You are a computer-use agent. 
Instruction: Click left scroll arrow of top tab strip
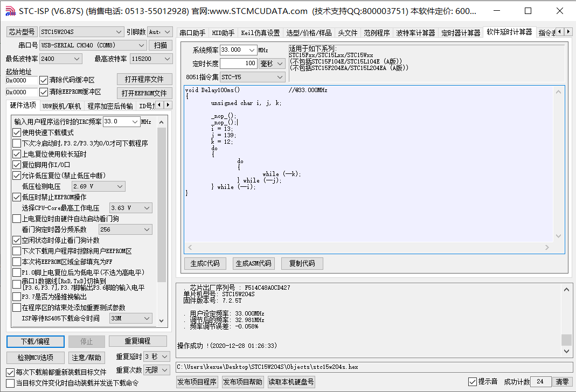(559, 32)
